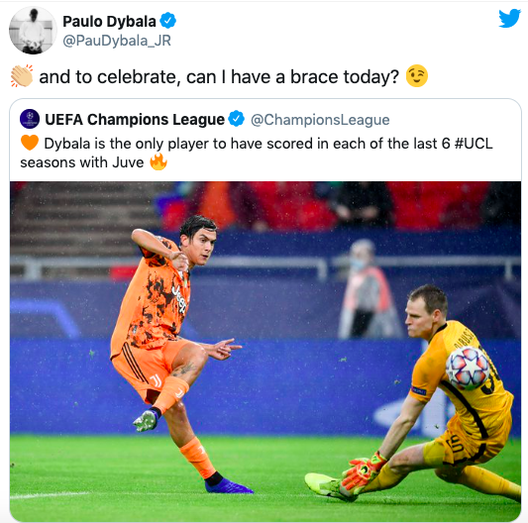The width and height of the screenshot is (528, 523).
Task: Open quoted tweet text about Dybala scoring
Action: click(256, 153)
